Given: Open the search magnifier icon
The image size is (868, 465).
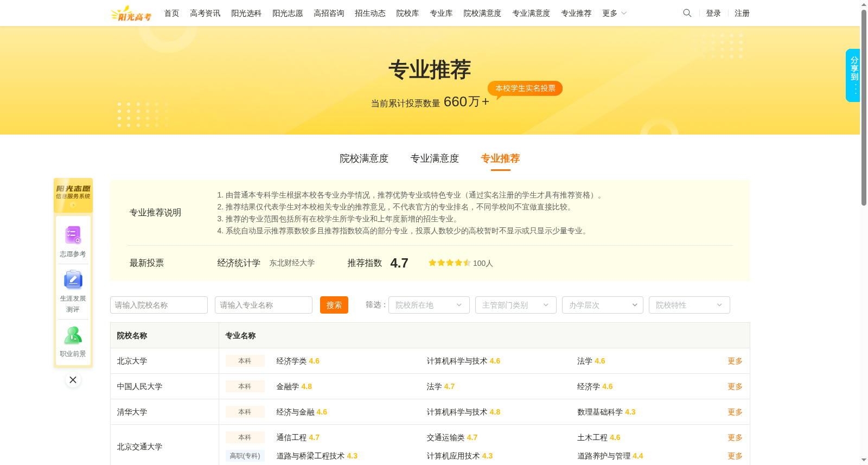Looking at the screenshot, I should coord(687,13).
